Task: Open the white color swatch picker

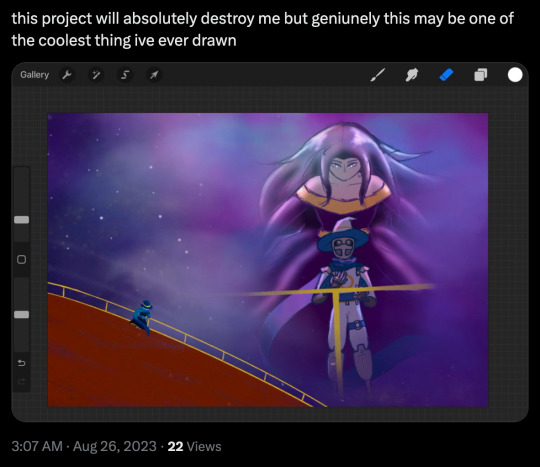Action: tap(515, 75)
